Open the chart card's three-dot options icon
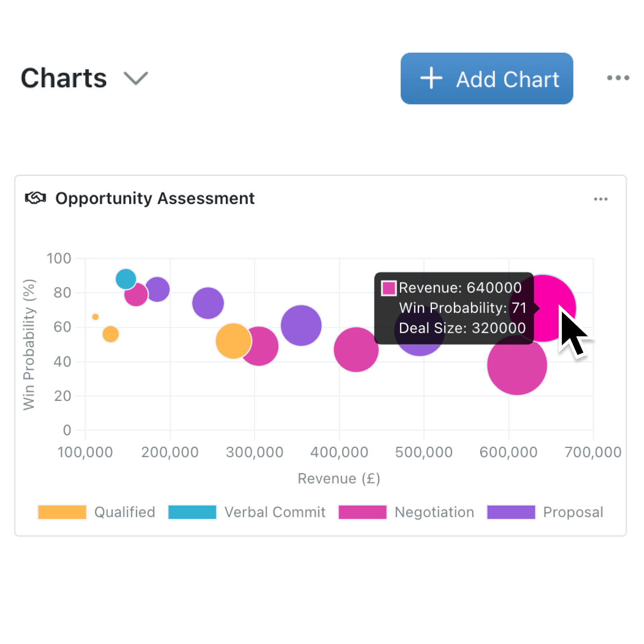Screen dimensions: 644x644 tap(601, 199)
